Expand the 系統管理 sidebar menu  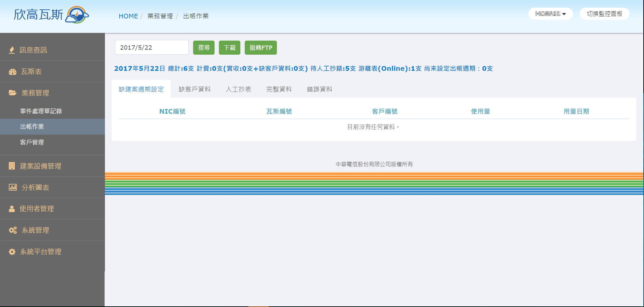coord(52,230)
